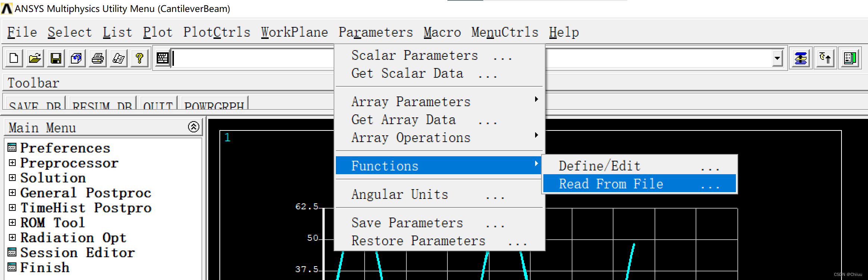Viewport: 868px width, 280px height.
Task: Open the Macro menu
Action: (x=442, y=32)
